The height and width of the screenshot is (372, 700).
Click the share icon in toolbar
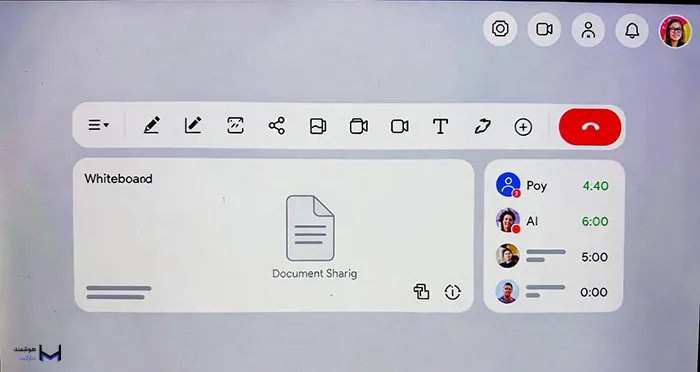[x=277, y=126]
